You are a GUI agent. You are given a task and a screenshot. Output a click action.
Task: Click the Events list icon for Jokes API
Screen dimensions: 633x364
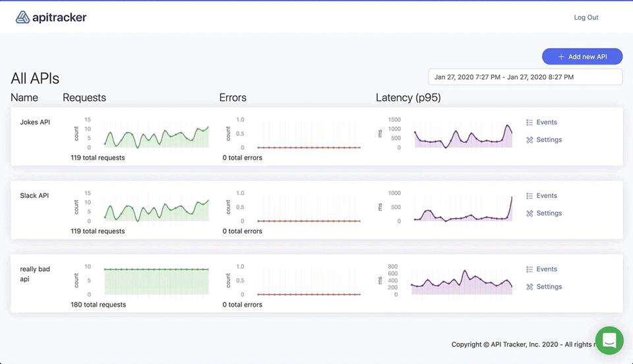click(x=529, y=122)
